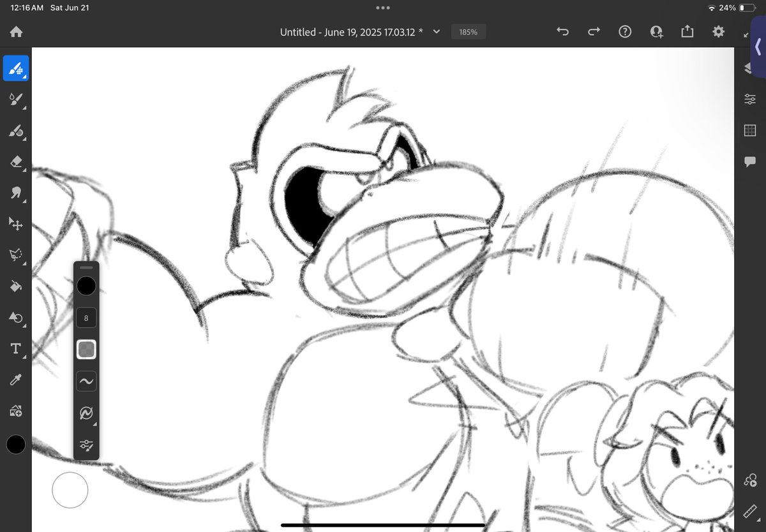Open the Place Image tool

[16, 411]
